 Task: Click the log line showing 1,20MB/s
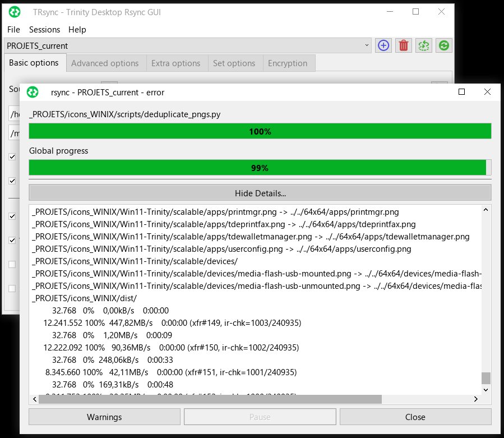(x=112, y=335)
